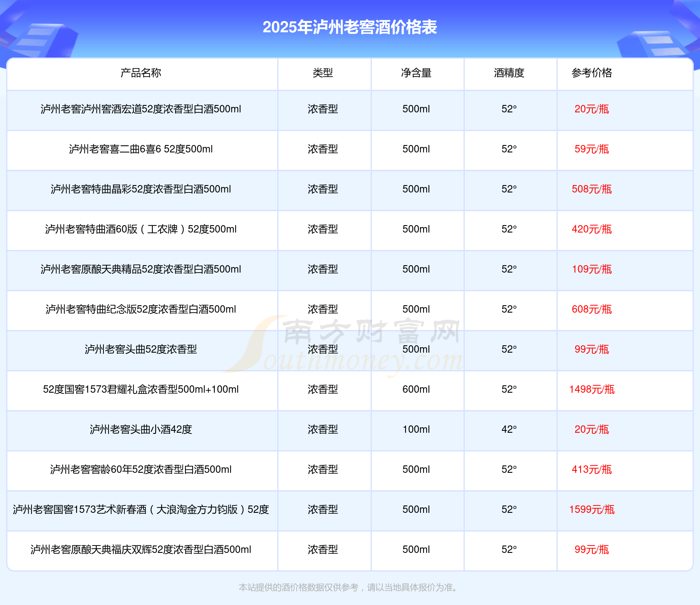Select "52°" in the 窖龄60年 row
Screen dimensions: 700x605
509,470
